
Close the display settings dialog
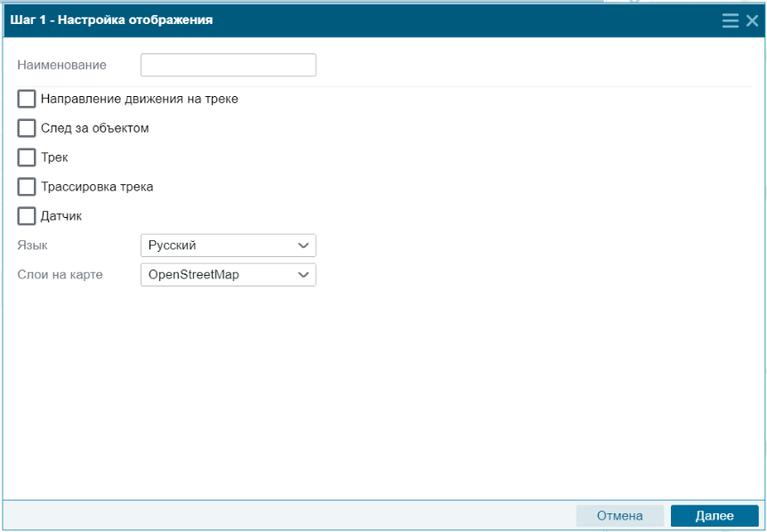coord(752,20)
